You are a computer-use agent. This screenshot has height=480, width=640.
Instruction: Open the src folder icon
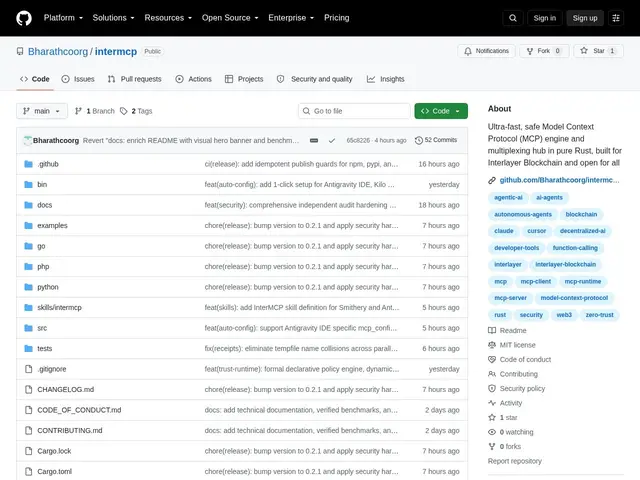[28, 328]
